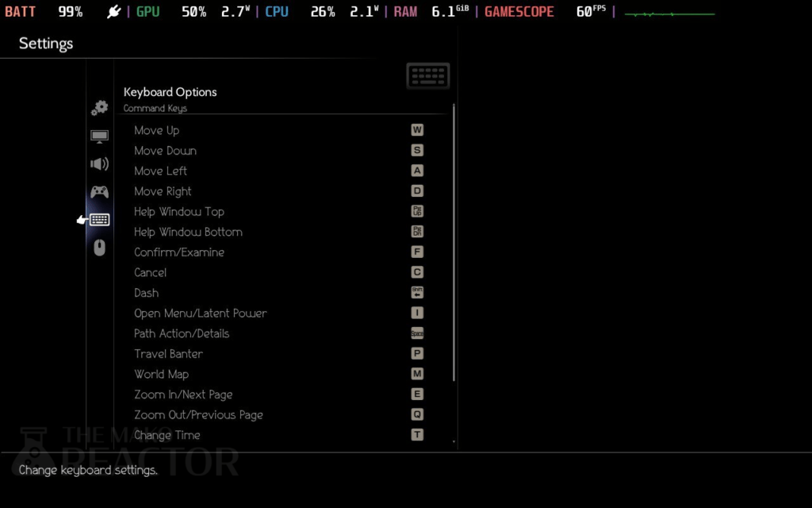Open display settings monitor icon
Viewport: 812px width, 508px height.
point(99,137)
